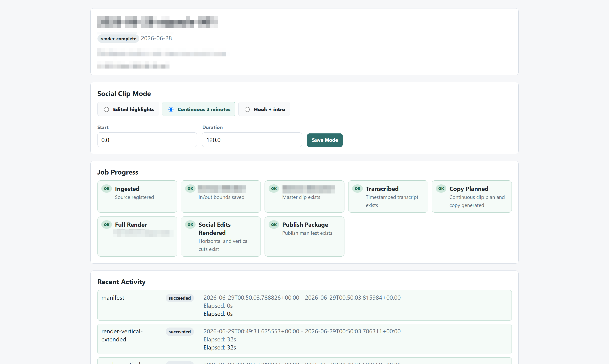Click the 'Master clip exists' text

pyautogui.click(x=301, y=197)
